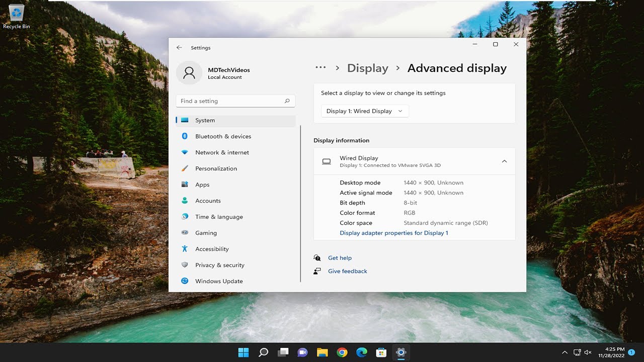644x362 pixels.
Task: Expand the breadcrumb ellipsis menu
Action: (320, 68)
